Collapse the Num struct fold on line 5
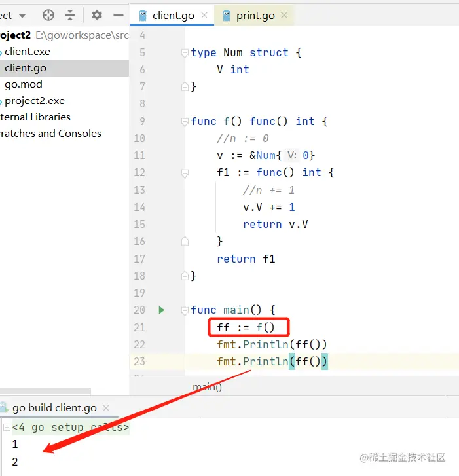Viewport: 459px width, 476px height. (185, 53)
